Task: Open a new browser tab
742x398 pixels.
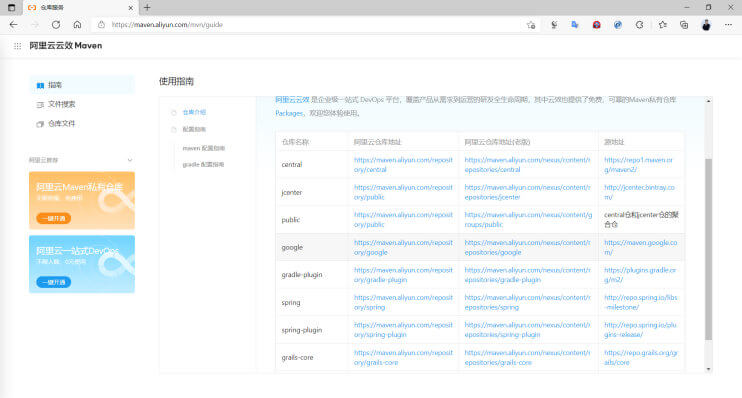Action: (147, 8)
